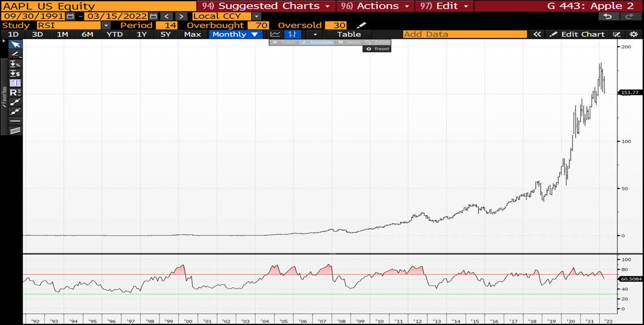
Task: Click the last price label 151.77
Action: [630, 93]
